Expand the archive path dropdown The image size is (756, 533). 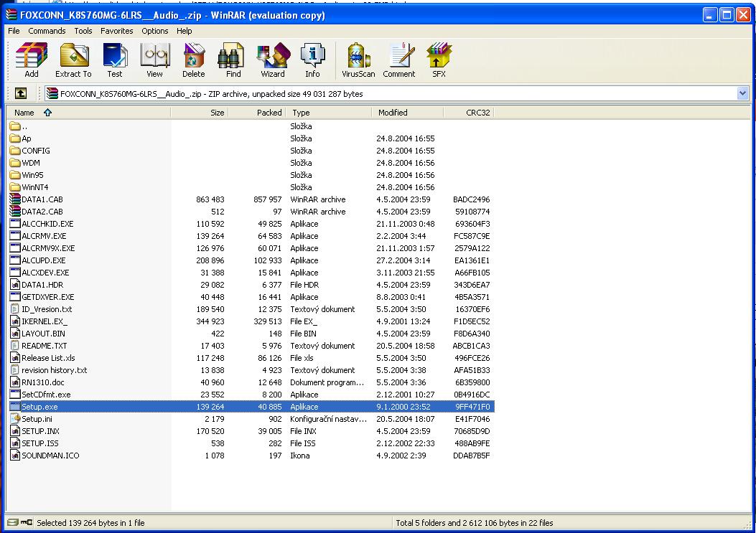click(742, 93)
